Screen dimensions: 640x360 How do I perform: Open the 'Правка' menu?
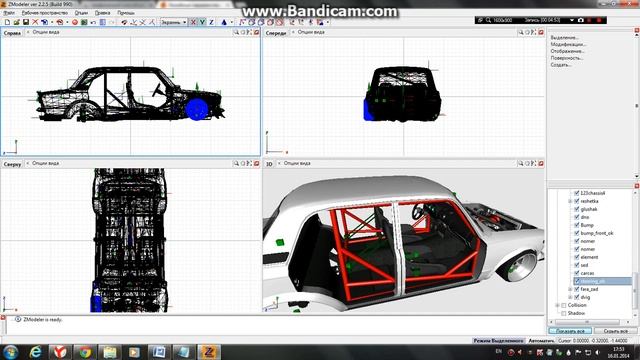[102, 13]
